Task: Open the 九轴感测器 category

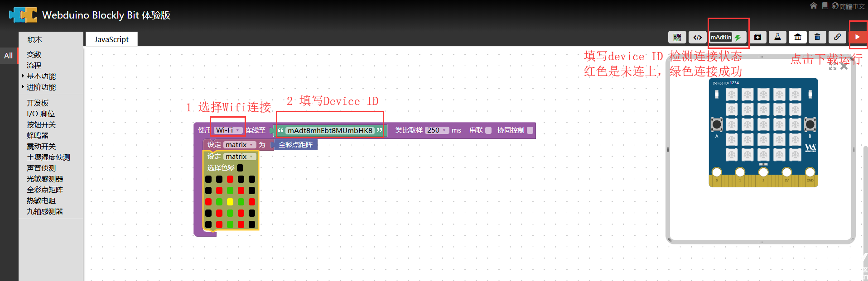Action: point(45,211)
